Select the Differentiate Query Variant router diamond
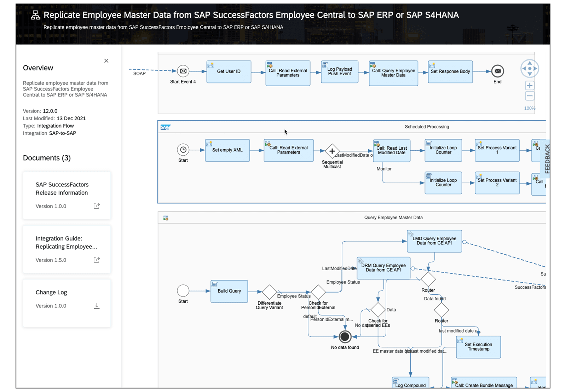 [269, 292]
